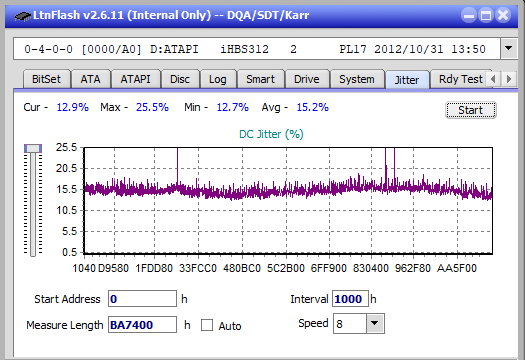Select the Interval value field

350,299
